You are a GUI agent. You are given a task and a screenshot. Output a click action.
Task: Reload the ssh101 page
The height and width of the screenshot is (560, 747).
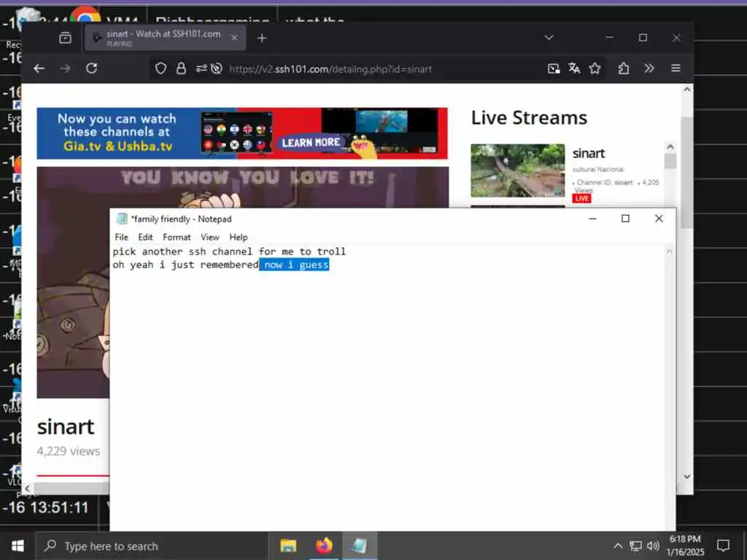pos(91,69)
